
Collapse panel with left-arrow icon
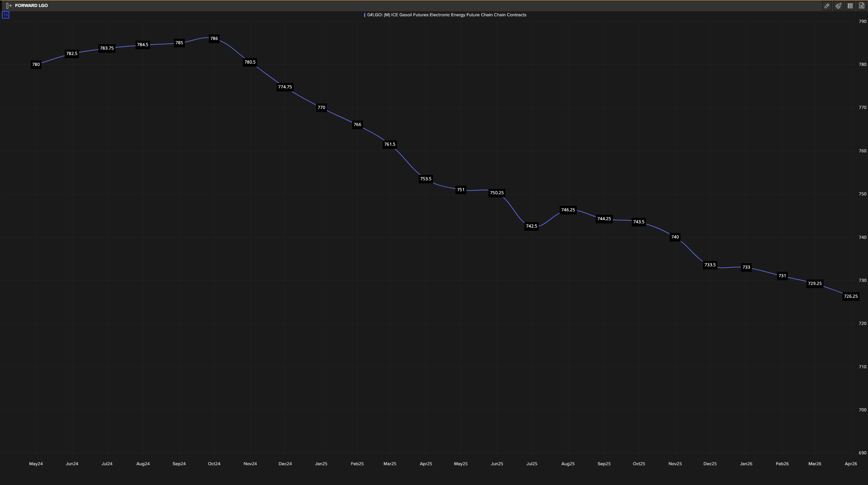[x=9, y=6]
